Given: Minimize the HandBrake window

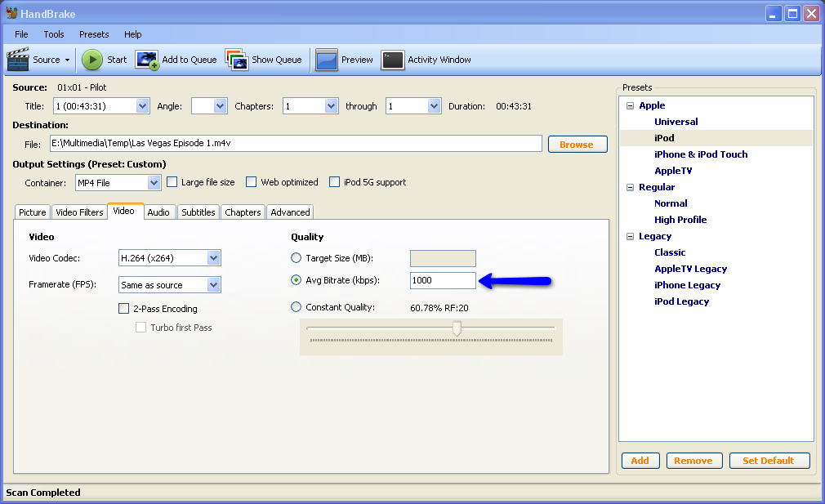Looking at the screenshot, I should tap(773, 13).
